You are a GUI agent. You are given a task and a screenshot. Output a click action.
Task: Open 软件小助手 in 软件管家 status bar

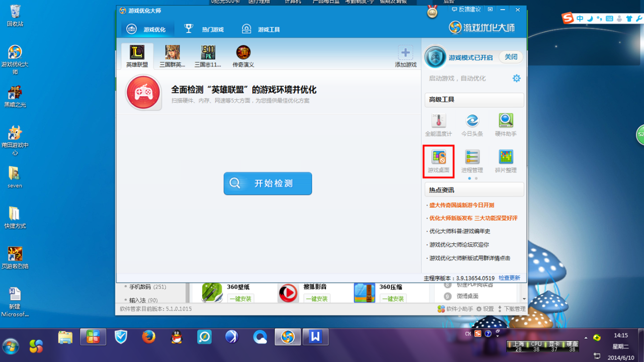point(455,309)
